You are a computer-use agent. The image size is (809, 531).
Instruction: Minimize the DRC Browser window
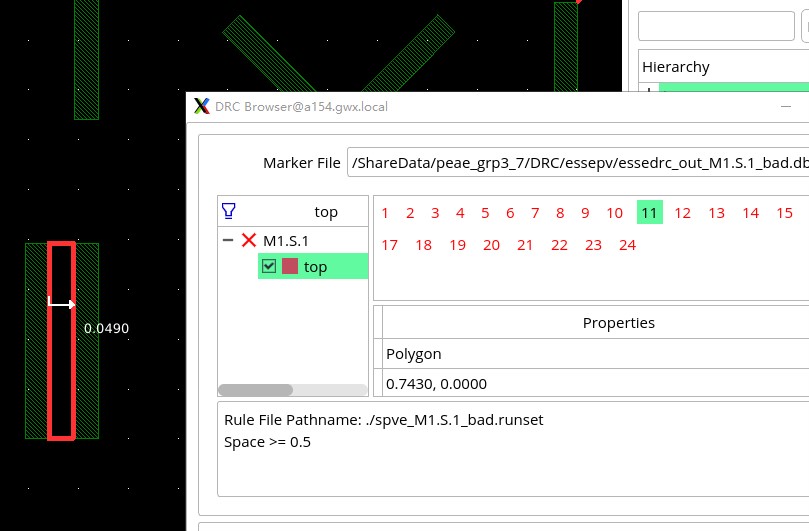(784, 106)
